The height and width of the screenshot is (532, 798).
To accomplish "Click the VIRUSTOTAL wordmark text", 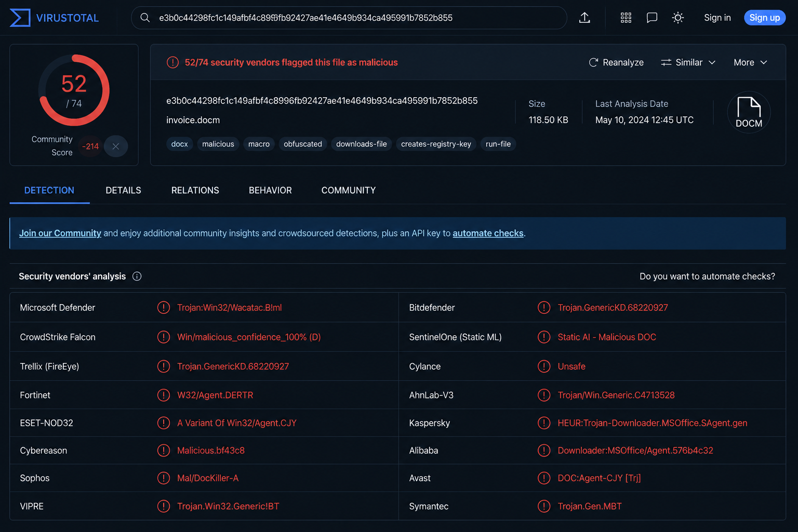I will tap(68, 18).
